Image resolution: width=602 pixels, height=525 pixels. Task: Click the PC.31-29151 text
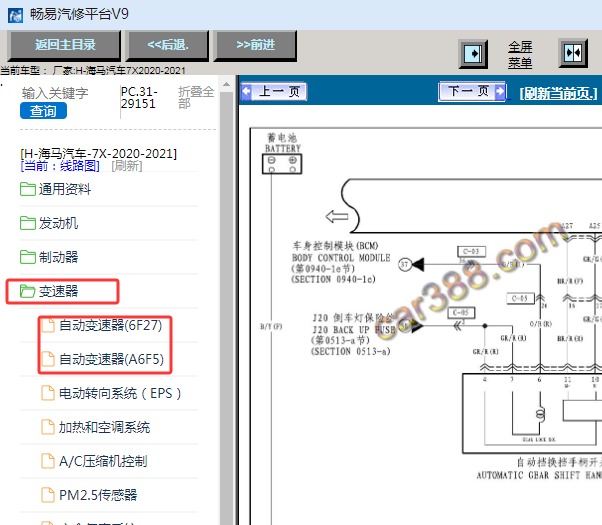139,98
